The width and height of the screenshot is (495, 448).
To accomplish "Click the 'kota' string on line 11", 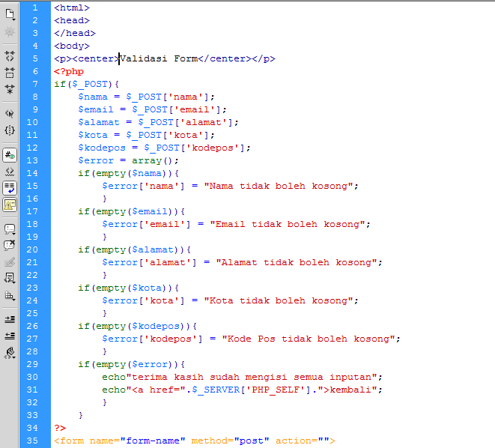I will coord(186,135).
